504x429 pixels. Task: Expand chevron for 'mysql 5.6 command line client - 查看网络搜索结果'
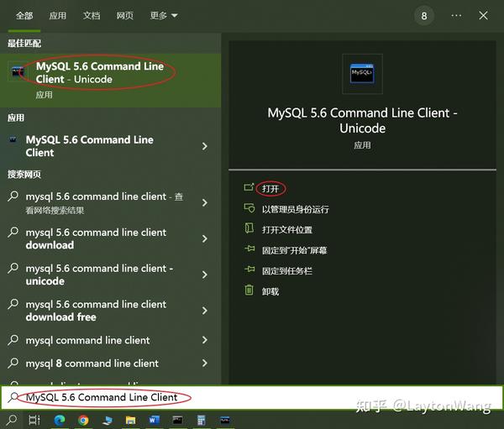click(x=204, y=203)
